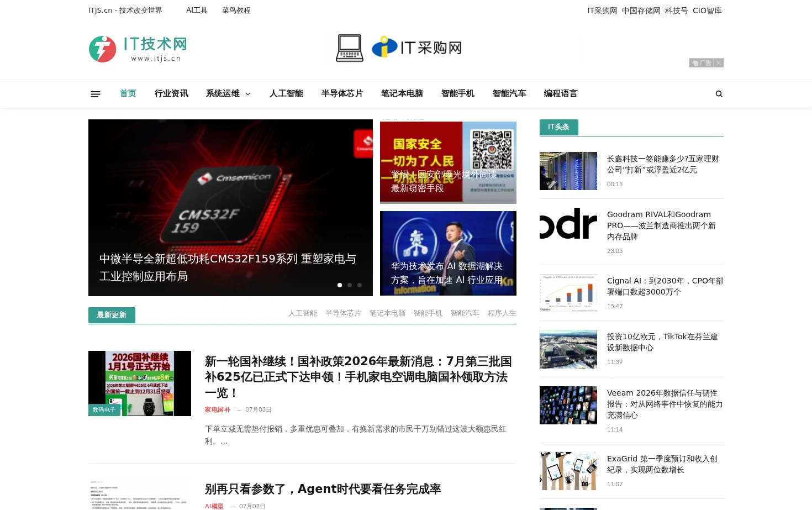The height and width of the screenshot is (510, 812).
Task: Click the 家电国补 tag link
Action: pos(218,409)
